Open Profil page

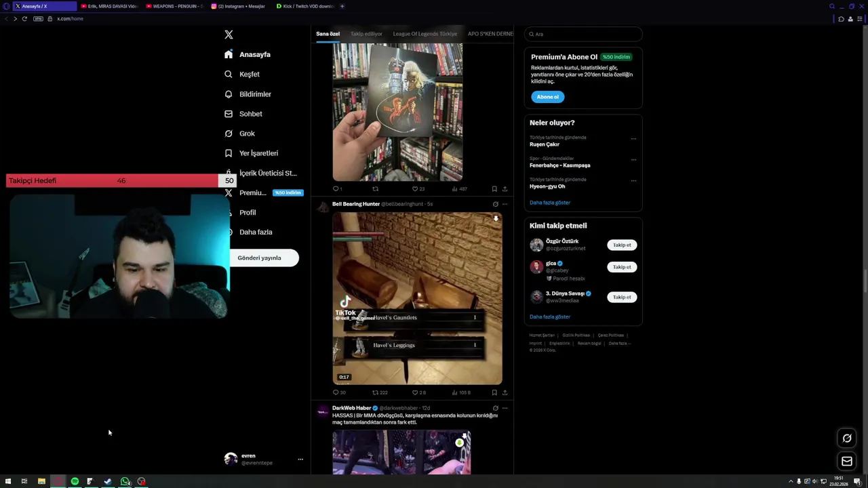click(240, 212)
